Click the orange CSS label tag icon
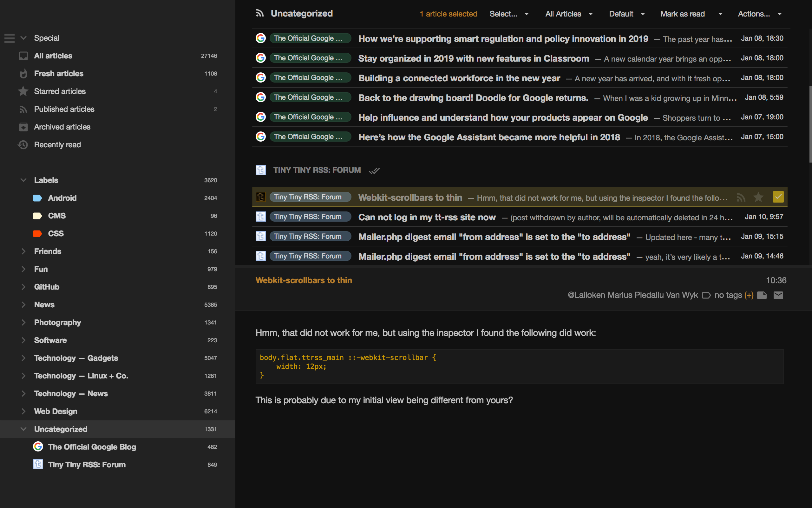Image resolution: width=812 pixels, height=508 pixels. (37, 234)
